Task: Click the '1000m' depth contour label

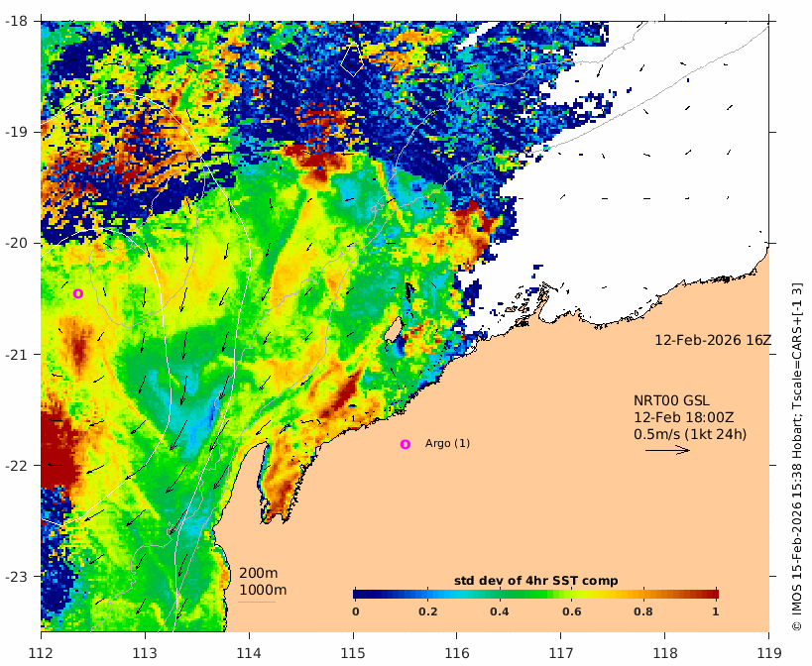Action: [263, 590]
